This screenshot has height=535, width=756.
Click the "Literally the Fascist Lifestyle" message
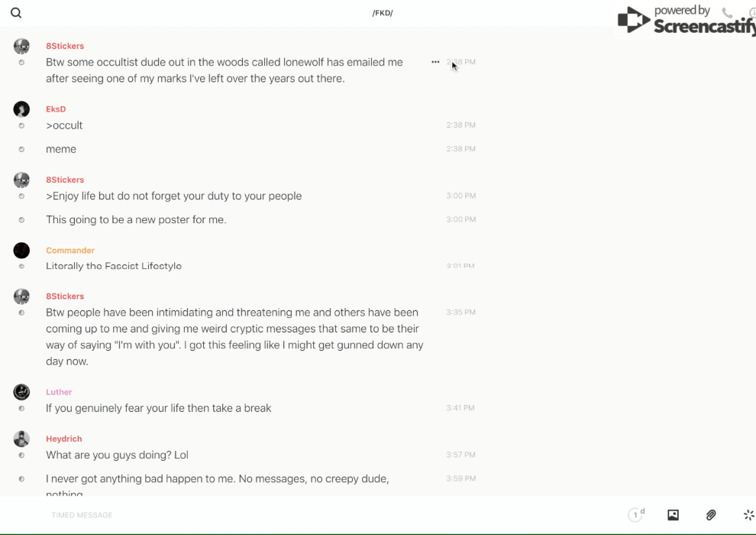click(114, 266)
